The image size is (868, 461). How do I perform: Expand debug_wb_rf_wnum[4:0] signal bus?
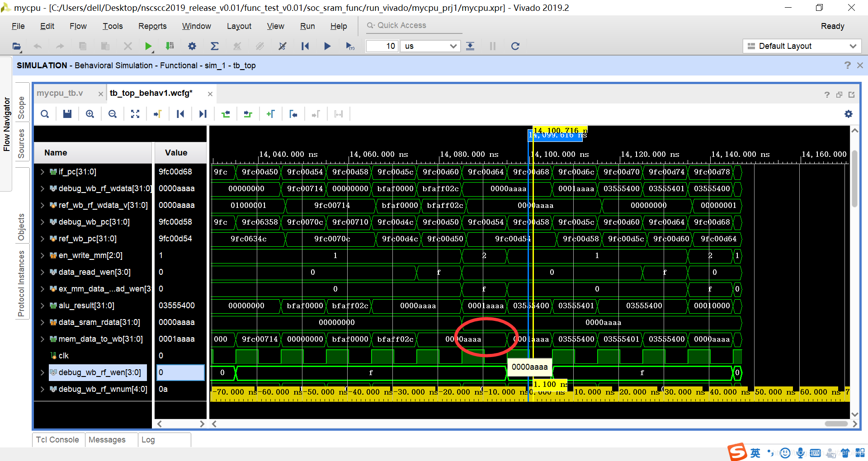pos(42,389)
